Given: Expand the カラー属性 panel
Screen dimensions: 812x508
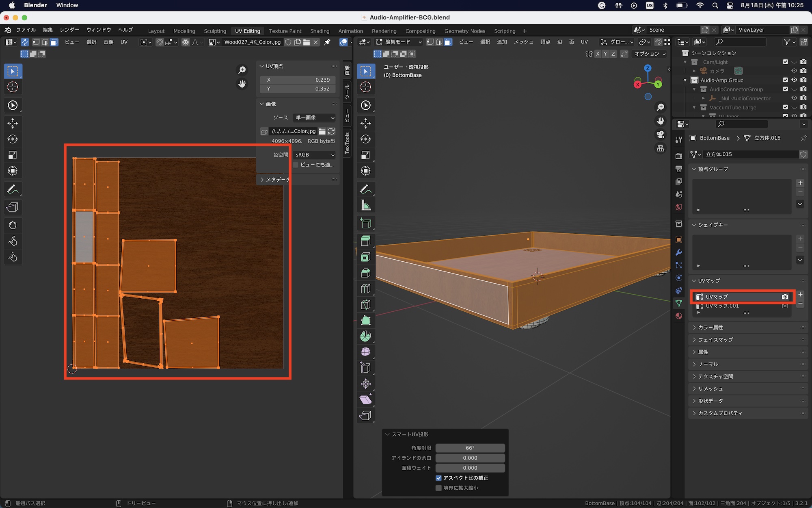Looking at the screenshot, I should click(x=710, y=328).
